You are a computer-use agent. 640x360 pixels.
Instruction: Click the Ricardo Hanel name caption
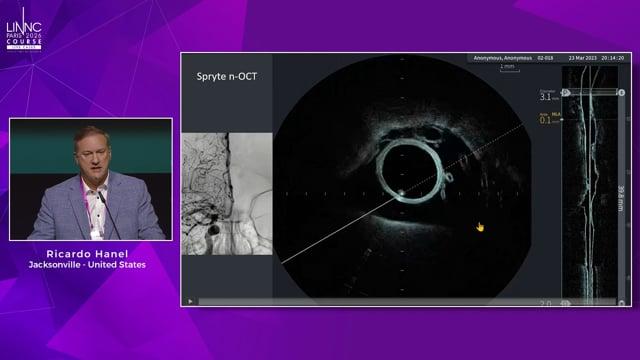coord(87,254)
